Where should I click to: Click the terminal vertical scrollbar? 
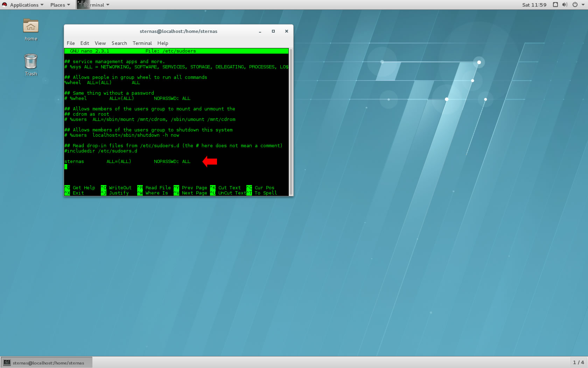click(x=291, y=122)
